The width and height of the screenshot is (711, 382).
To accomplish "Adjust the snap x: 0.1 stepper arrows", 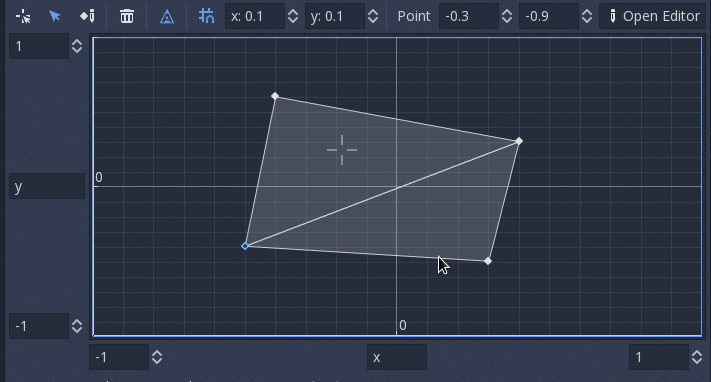I will click(293, 16).
